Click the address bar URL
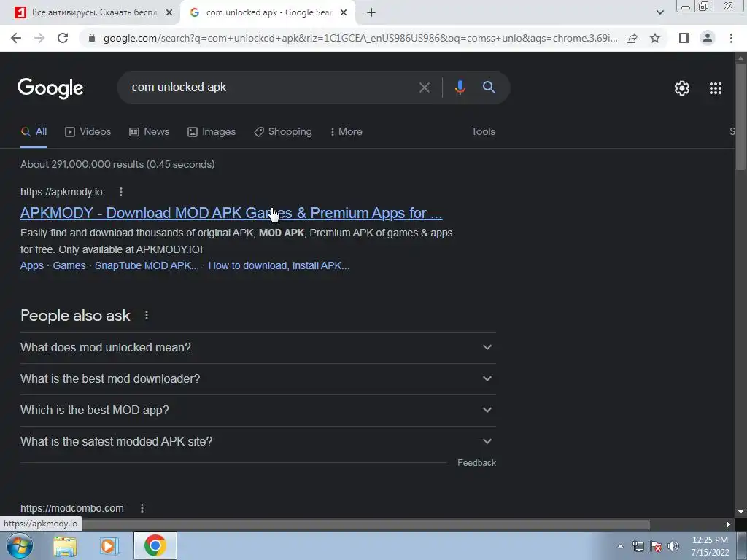 coord(360,38)
